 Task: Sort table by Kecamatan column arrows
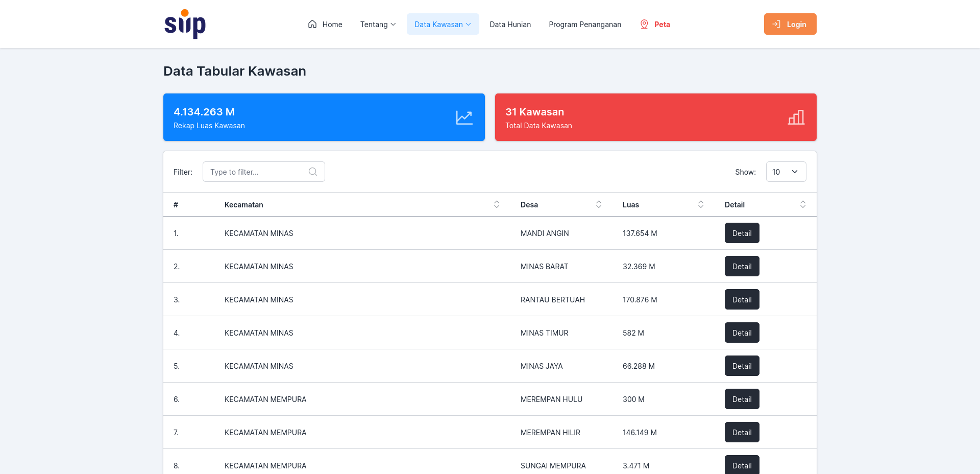click(497, 204)
